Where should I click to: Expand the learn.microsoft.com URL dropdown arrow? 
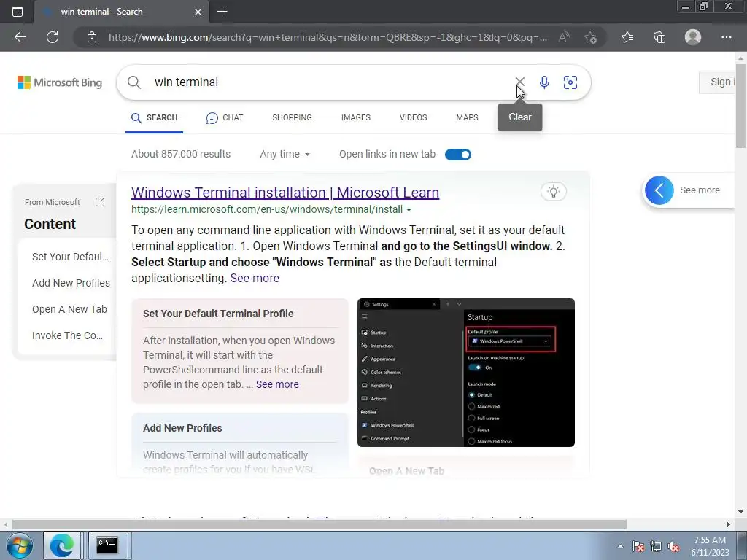pyautogui.click(x=409, y=209)
